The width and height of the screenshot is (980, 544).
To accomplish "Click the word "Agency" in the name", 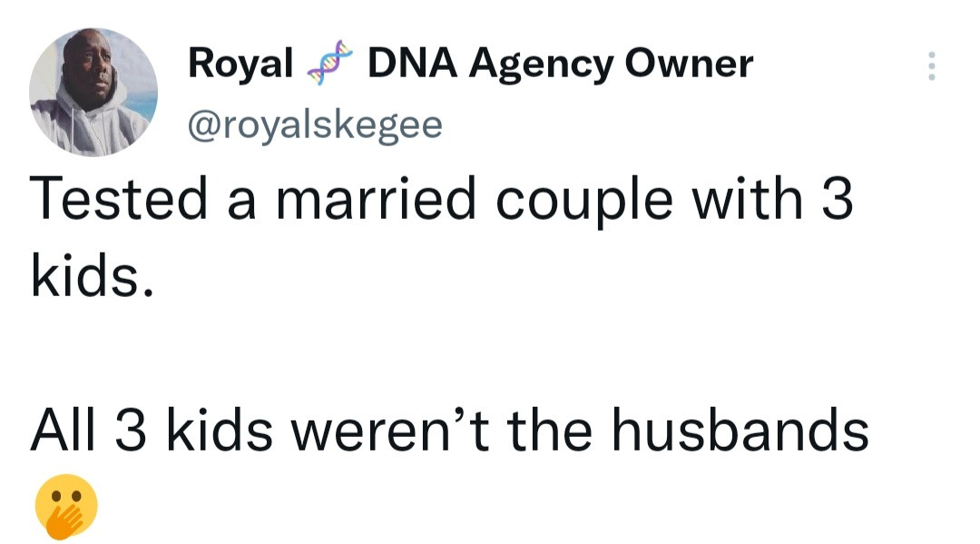I will click(541, 65).
